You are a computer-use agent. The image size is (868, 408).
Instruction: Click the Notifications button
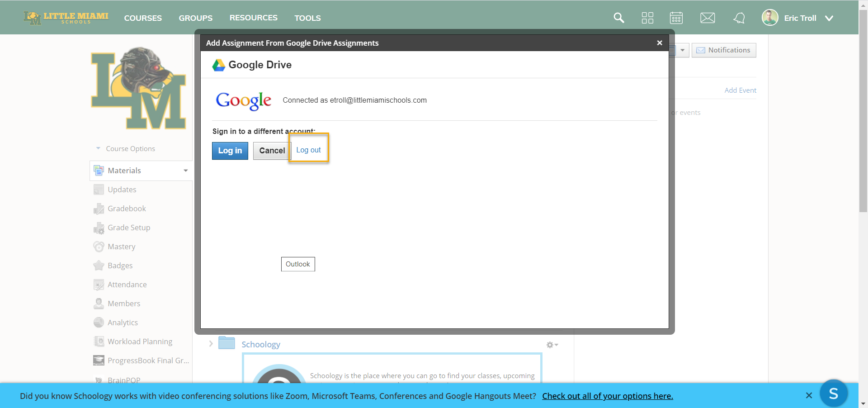[x=724, y=50]
